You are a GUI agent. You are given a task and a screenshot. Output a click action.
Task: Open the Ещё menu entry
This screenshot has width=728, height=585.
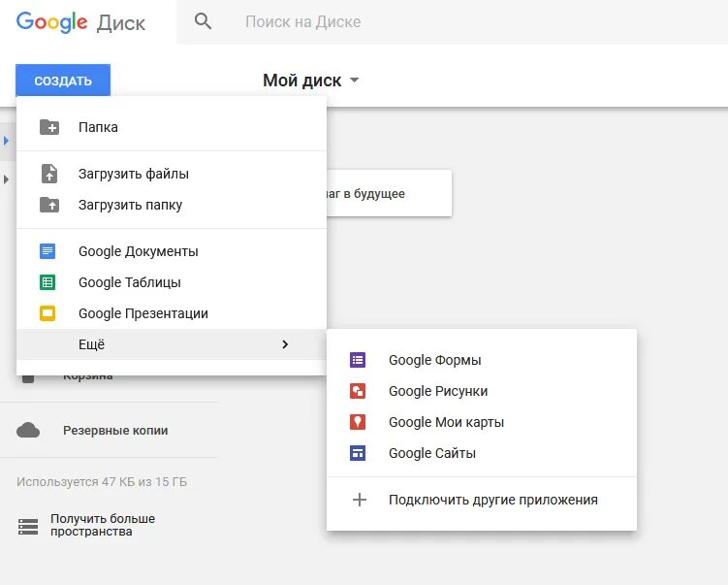172,344
